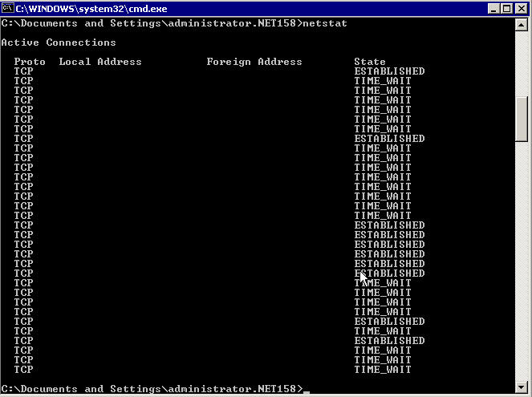Click the "Proto" column header
532x397 pixels.
click(x=30, y=62)
